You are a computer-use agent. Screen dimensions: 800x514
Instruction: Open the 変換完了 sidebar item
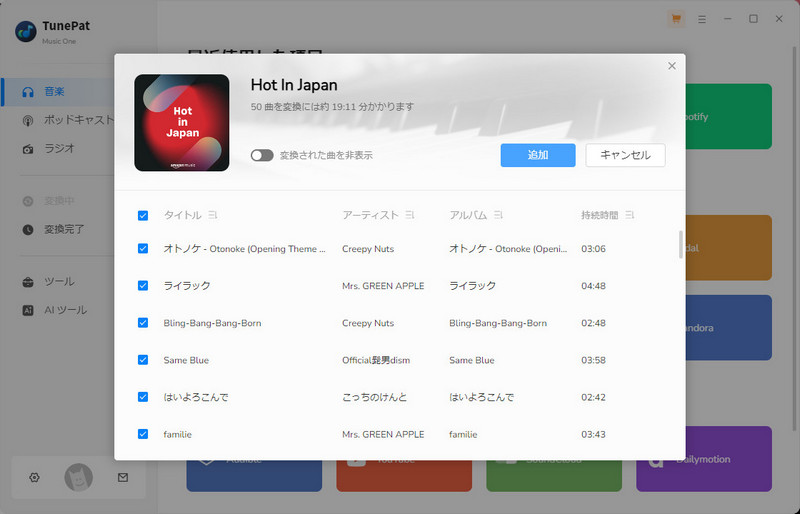[57, 230]
